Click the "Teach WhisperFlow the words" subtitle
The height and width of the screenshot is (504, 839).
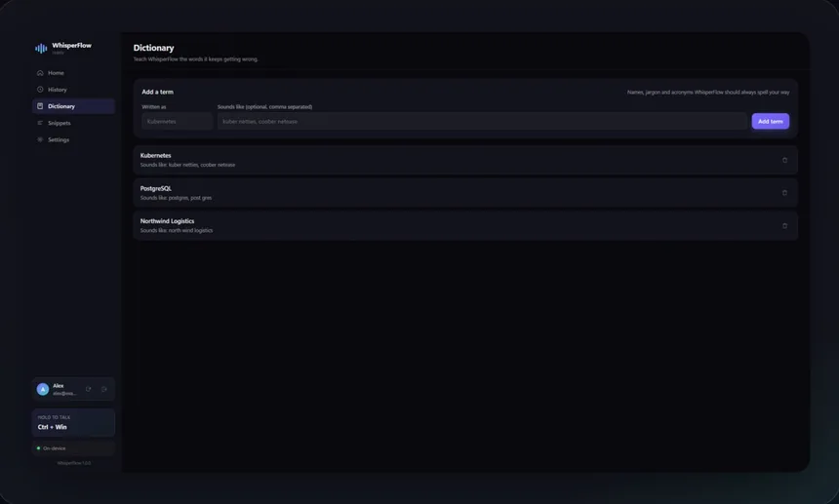pyautogui.click(x=195, y=59)
